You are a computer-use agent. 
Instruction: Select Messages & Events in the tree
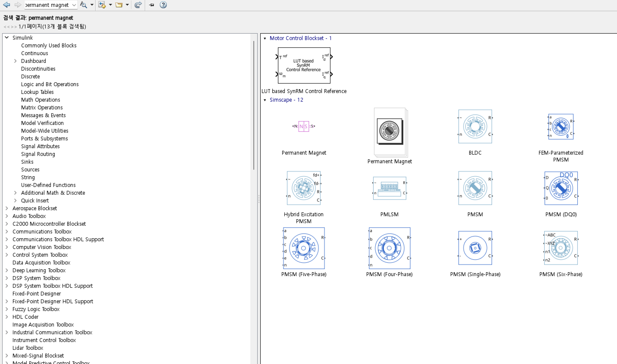click(44, 115)
